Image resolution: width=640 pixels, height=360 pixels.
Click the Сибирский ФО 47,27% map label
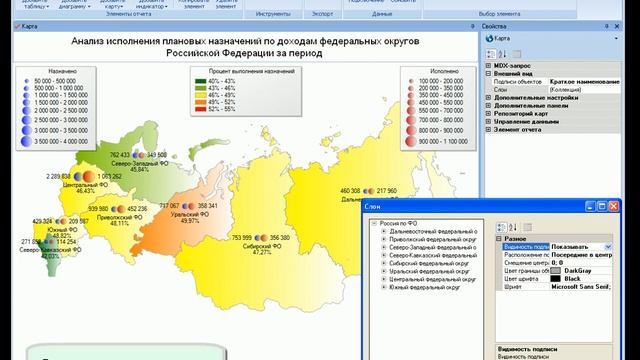262,249
